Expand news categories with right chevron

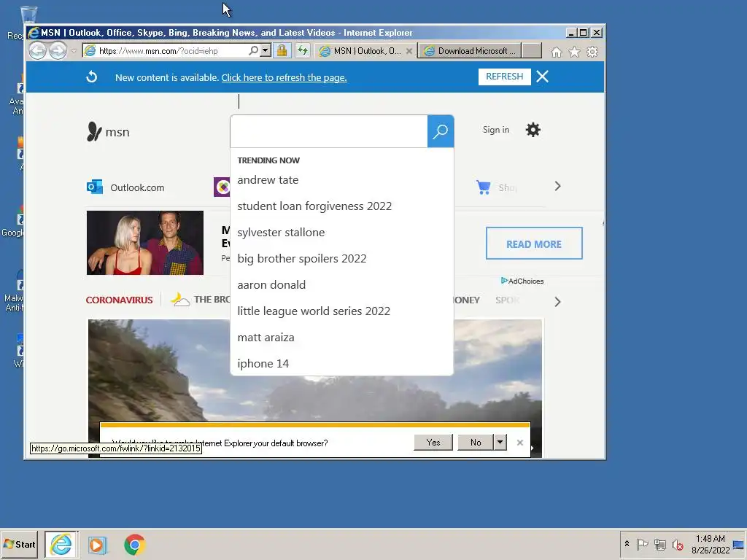[557, 302]
